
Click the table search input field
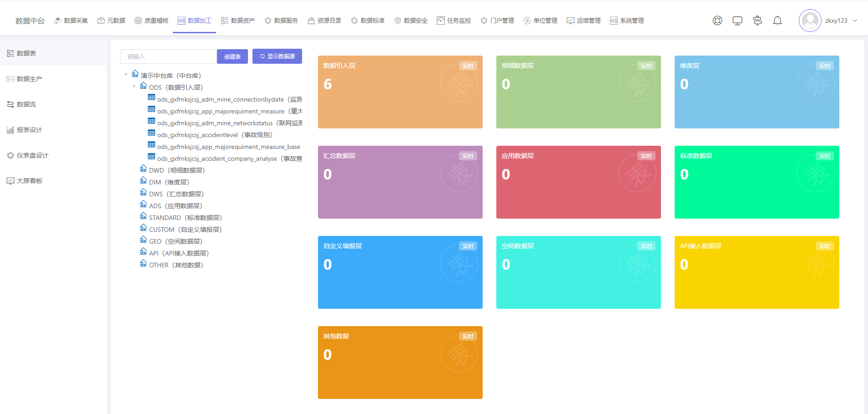coord(168,56)
